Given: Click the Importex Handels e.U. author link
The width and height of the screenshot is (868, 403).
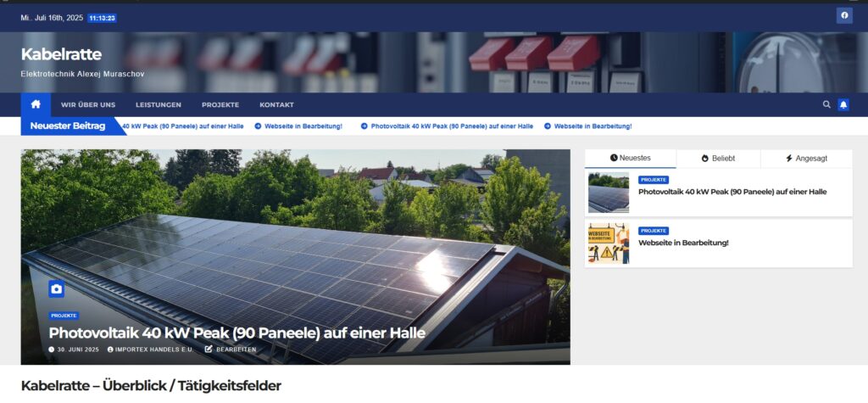Looking at the screenshot, I should 151,350.
